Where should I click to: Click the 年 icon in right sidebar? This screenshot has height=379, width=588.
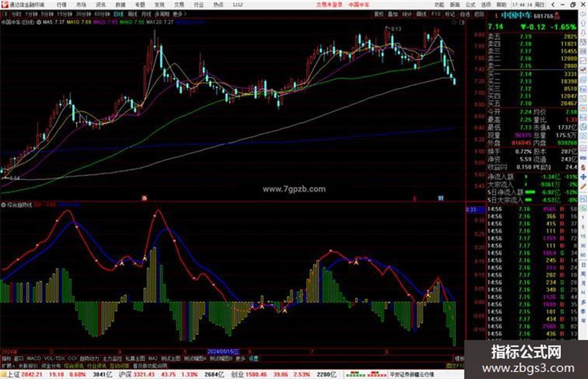coord(584,321)
